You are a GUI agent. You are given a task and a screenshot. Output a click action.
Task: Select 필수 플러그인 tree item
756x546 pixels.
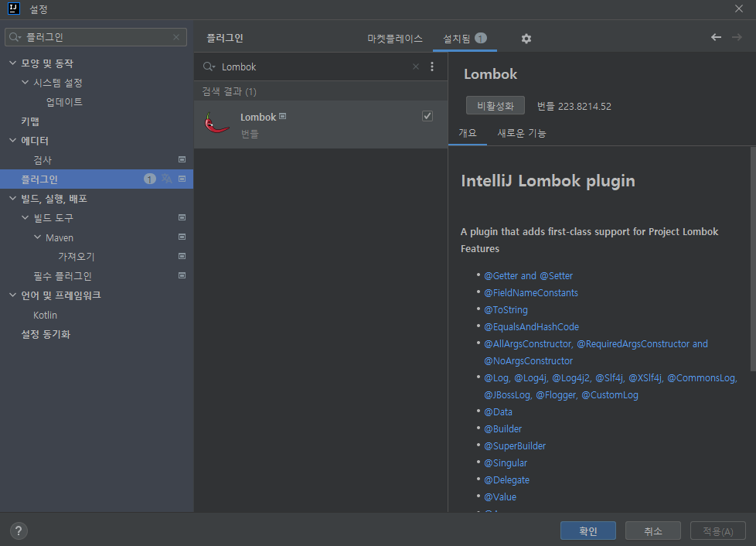62,276
